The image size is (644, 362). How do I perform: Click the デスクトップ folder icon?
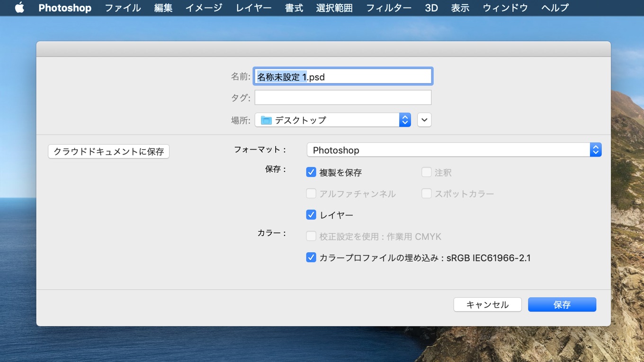[x=266, y=120]
